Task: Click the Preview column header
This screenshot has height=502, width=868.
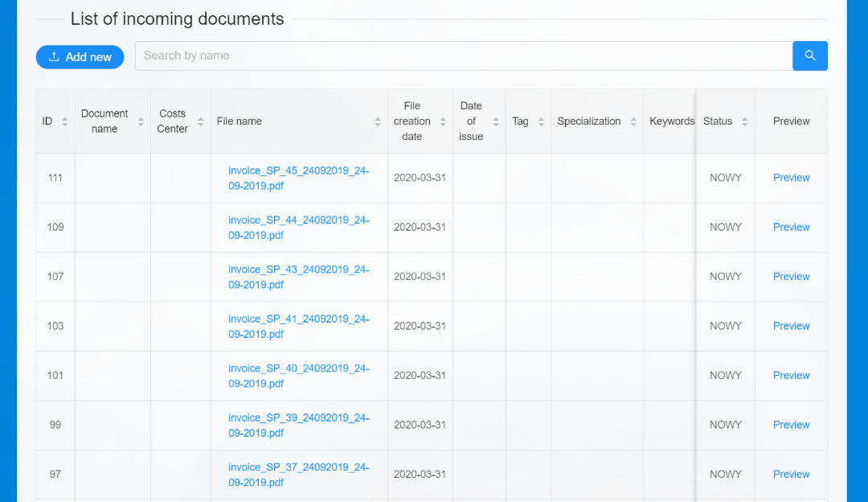Action: coord(791,121)
